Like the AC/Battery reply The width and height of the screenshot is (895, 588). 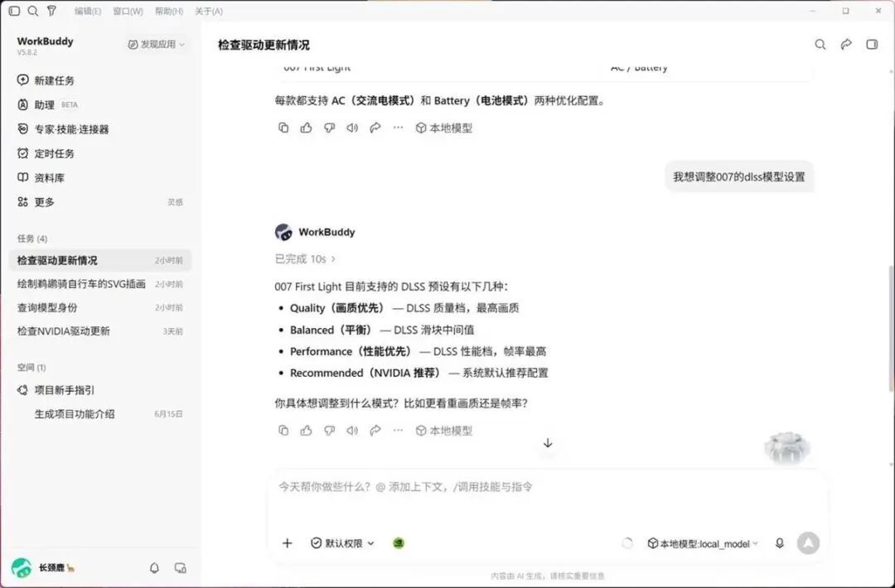307,128
